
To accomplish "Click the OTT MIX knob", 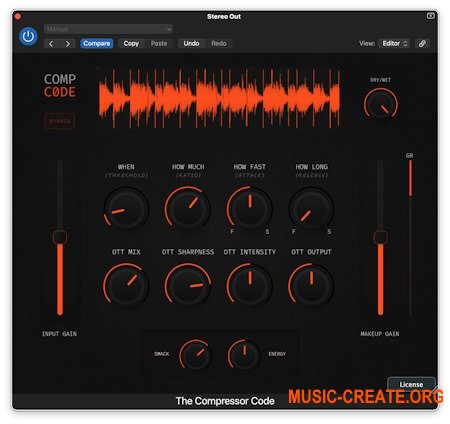I will [x=126, y=286].
